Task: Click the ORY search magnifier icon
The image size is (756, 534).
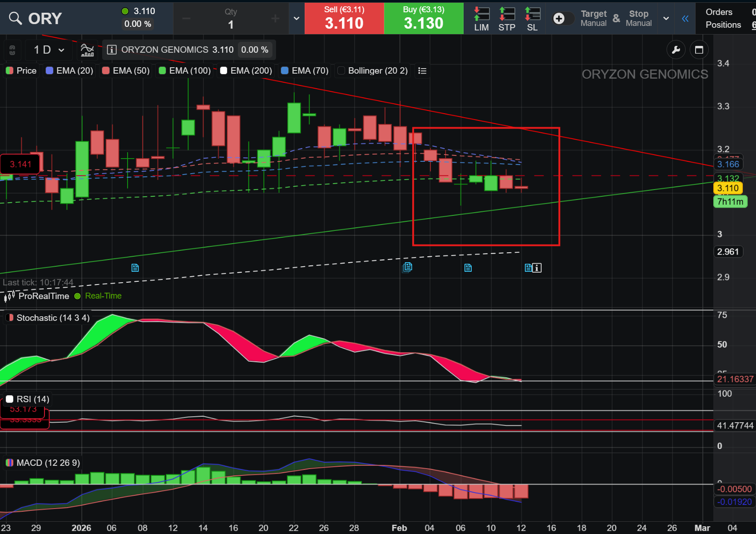Action: [x=15, y=18]
